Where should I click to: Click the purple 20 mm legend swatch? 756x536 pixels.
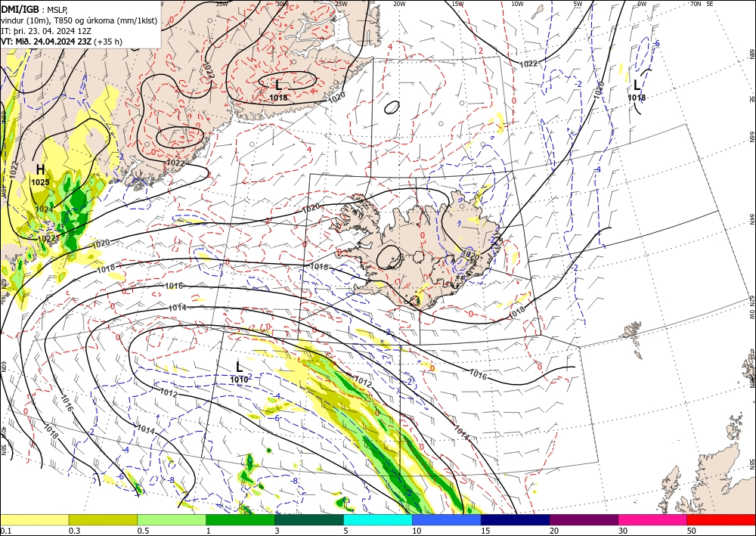(x=584, y=520)
